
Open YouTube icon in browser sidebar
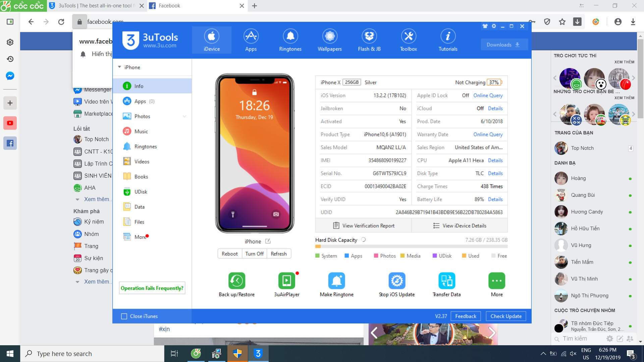click(10, 123)
